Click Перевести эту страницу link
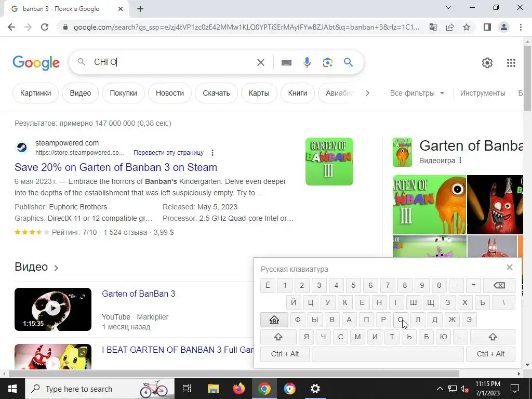Viewport: 532px width, 399px height. click(x=168, y=153)
